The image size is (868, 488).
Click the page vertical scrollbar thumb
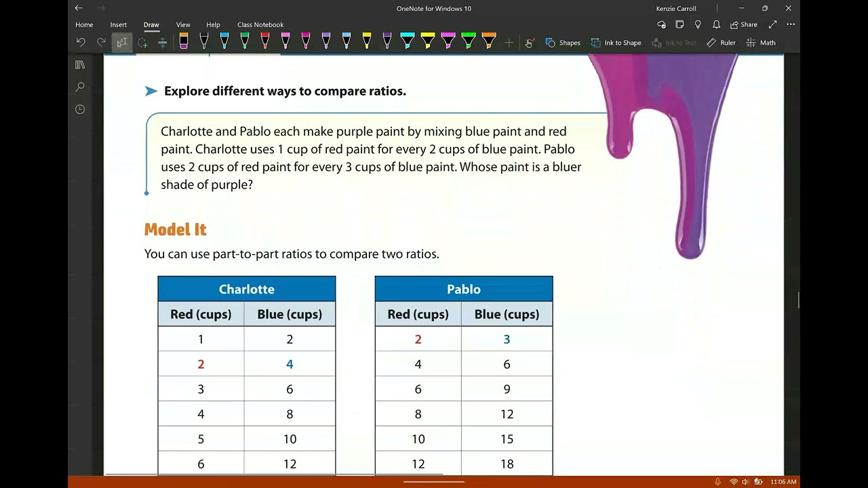tap(798, 300)
